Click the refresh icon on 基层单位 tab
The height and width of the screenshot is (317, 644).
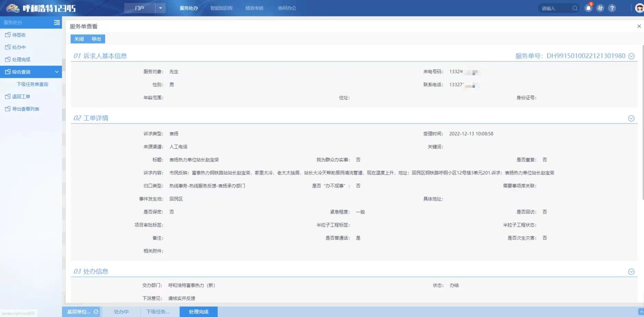[x=96, y=312]
